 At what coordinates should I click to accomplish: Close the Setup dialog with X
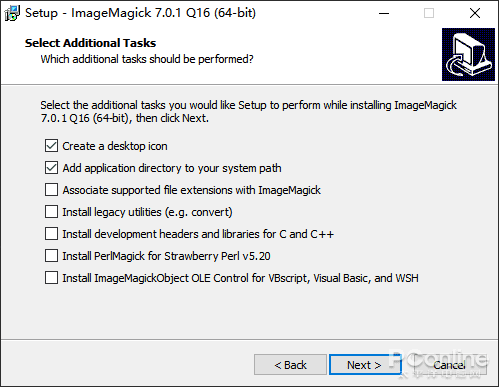point(475,13)
